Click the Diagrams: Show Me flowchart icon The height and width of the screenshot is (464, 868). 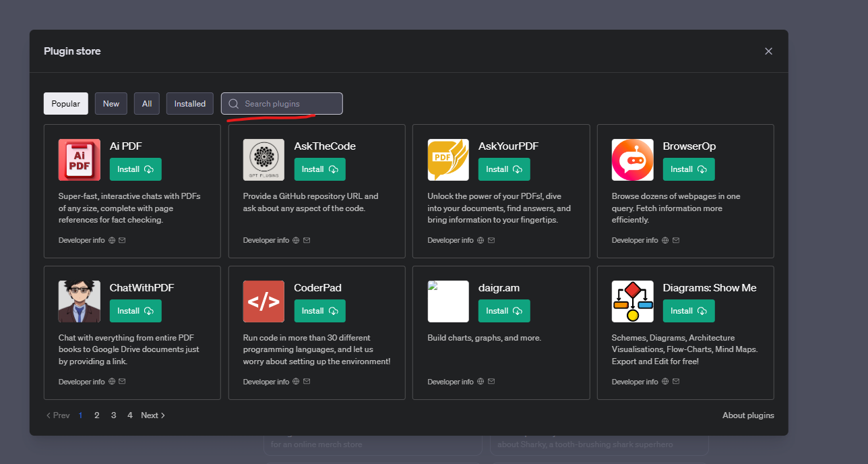pos(632,301)
